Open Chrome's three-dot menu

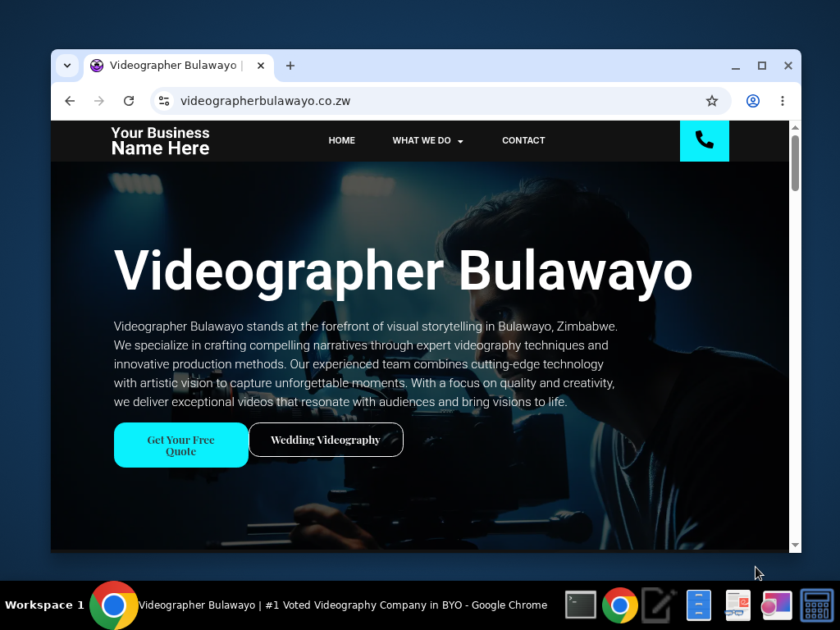(782, 101)
